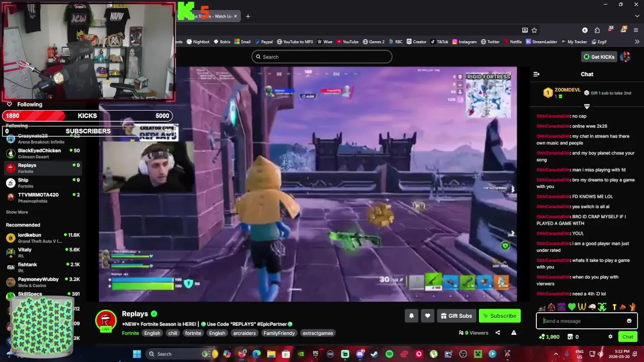Select the arcraiders tag

coord(245,333)
